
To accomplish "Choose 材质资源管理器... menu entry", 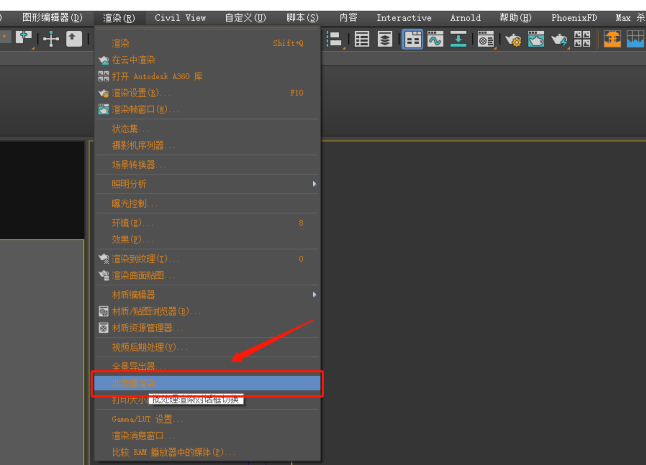I will [208, 327].
